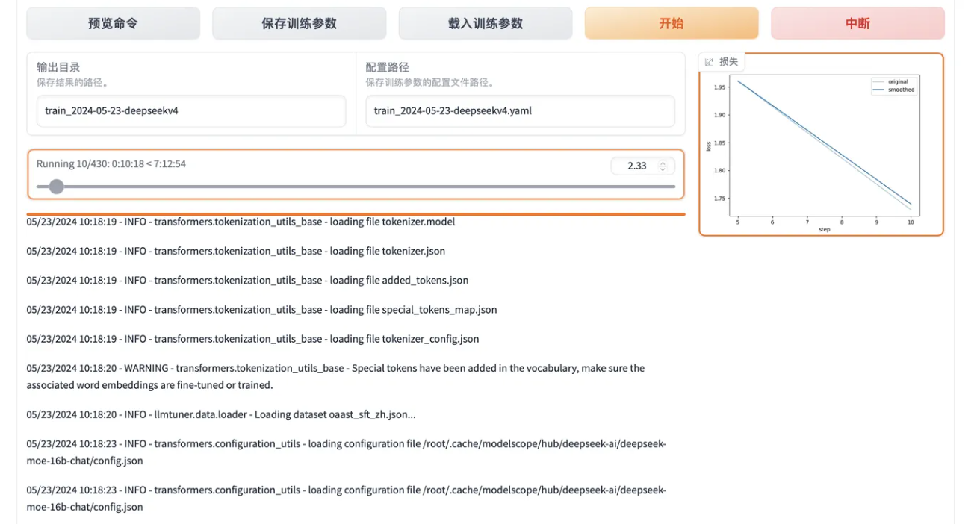This screenshot has width=980, height=524.
Task: Click the 预览命令 button
Action: 113,23
